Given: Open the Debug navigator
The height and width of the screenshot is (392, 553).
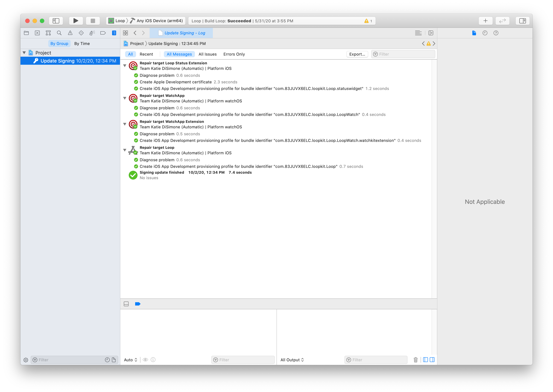Looking at the screenshot, I should [x=92, y=33].
